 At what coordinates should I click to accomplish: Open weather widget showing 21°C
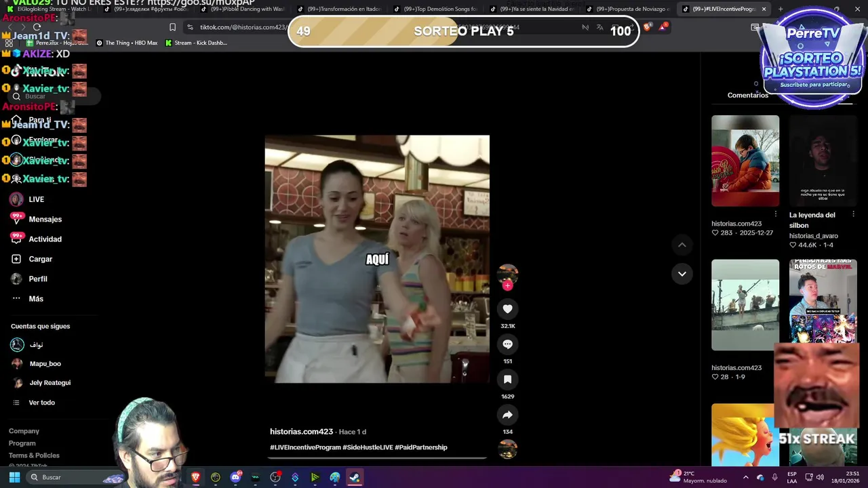(698, 477)
